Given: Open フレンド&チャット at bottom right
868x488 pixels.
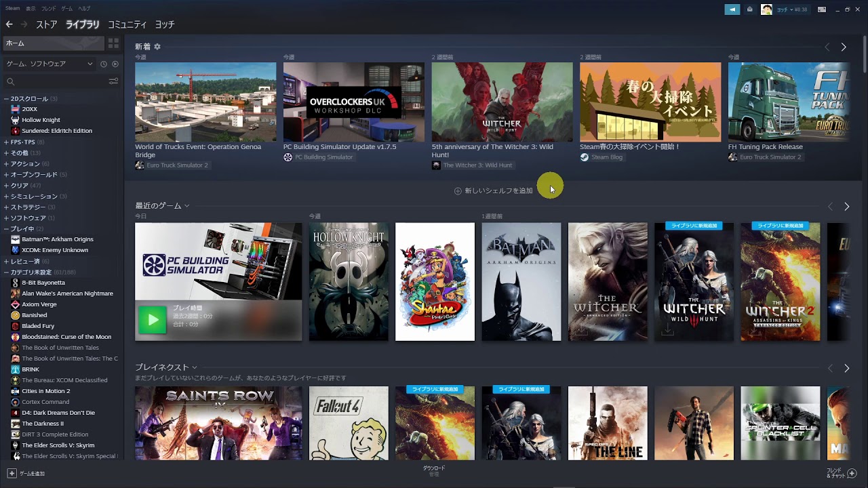Looking at the screenshot, I should coord(841,473).
